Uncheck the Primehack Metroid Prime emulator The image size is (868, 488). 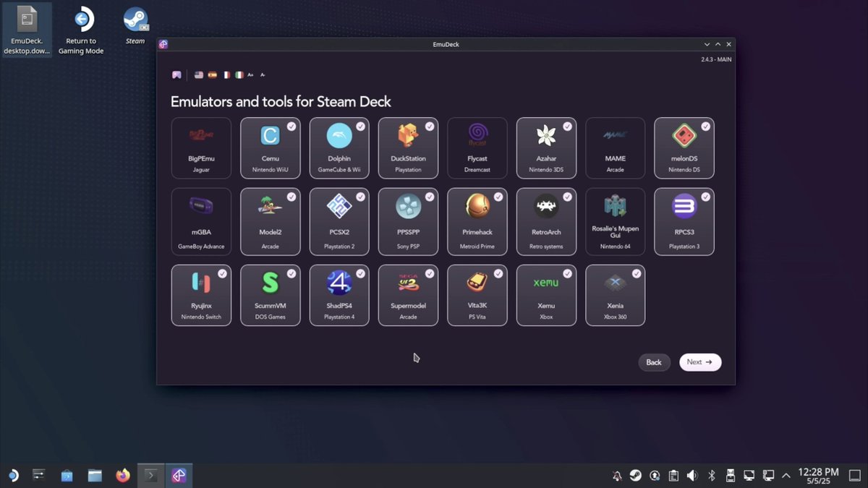pyautogui.click(x=498, y=197)
